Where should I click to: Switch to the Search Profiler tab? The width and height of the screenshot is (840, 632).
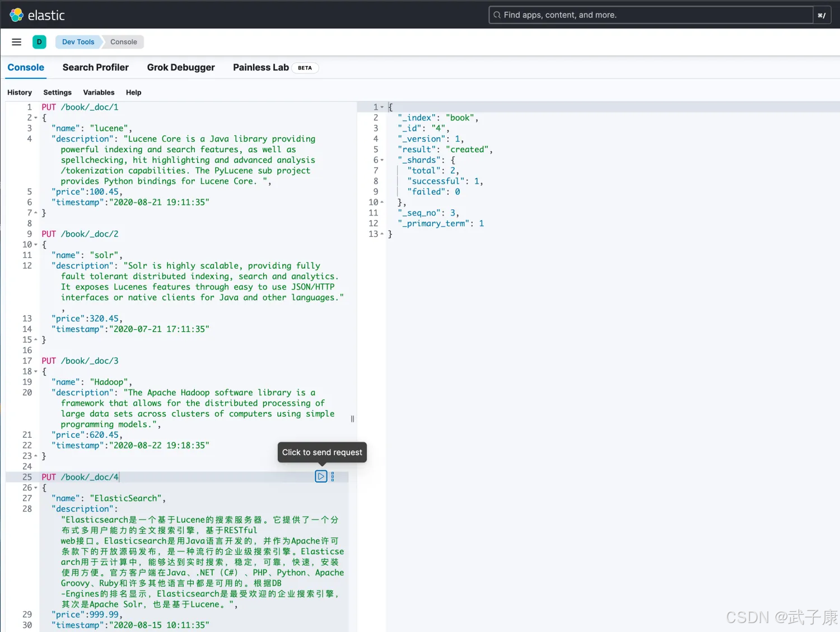[95, 67]
